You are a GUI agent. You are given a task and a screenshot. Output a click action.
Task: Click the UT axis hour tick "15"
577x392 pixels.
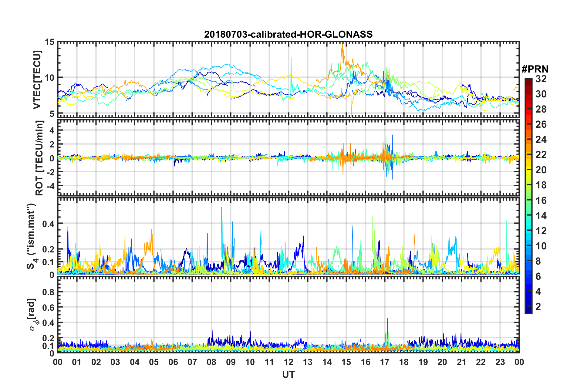click(x=346, y=362)
